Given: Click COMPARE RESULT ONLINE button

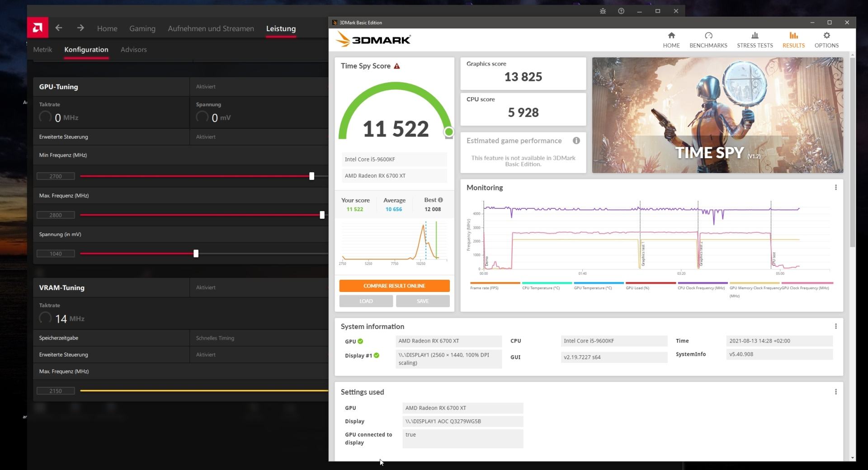Looking at the screenshot, I should [x=394, y=286].
